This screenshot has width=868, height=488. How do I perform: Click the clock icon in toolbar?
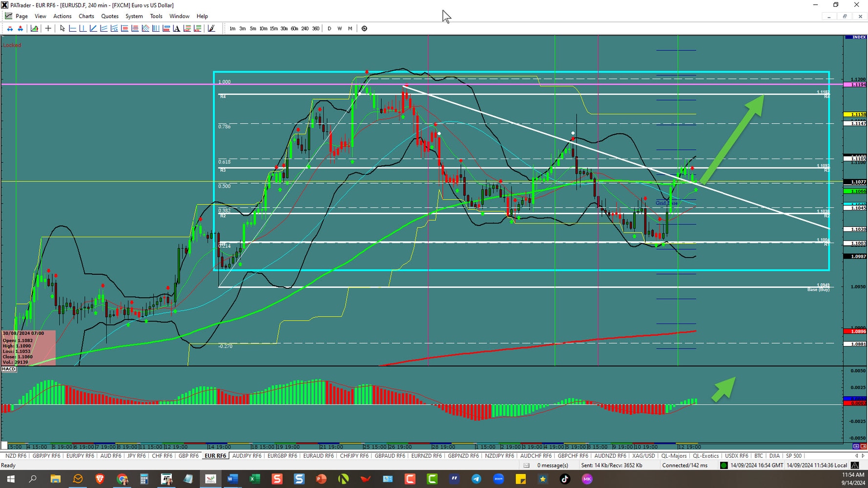tap(364, 28)
